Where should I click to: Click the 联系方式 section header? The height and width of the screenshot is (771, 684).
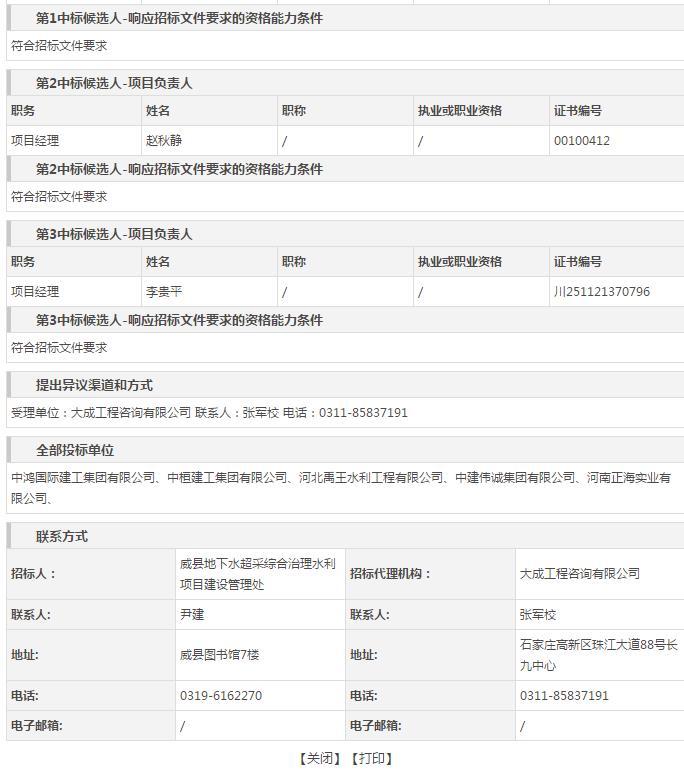(x=62, y=536)
